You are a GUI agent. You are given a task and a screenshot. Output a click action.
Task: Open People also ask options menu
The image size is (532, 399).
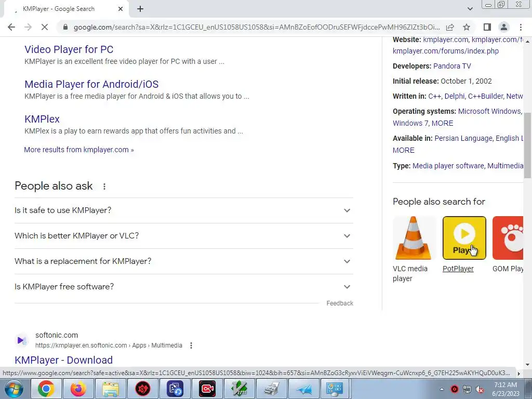coord(104,187)
